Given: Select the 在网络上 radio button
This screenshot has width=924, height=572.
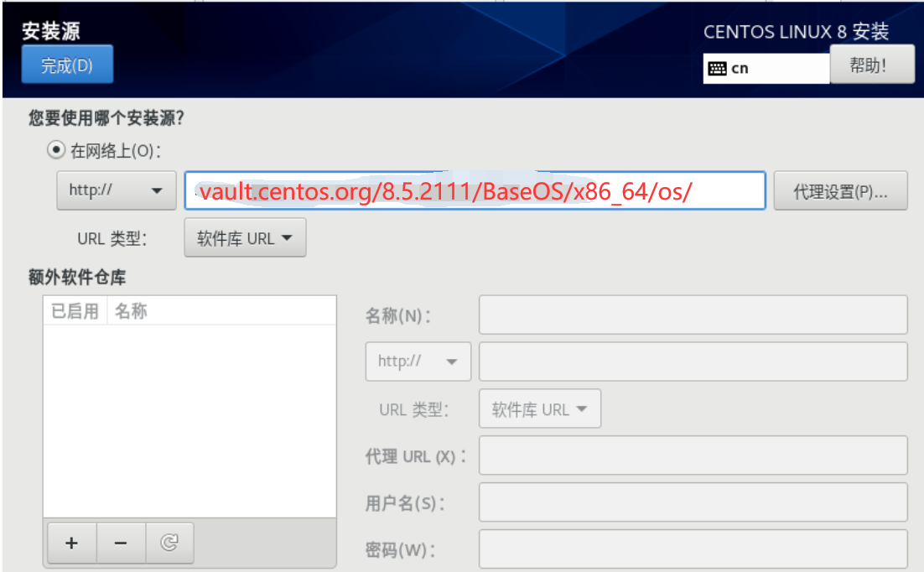Looking at the screenshot, I should click(x=56, y=150).
